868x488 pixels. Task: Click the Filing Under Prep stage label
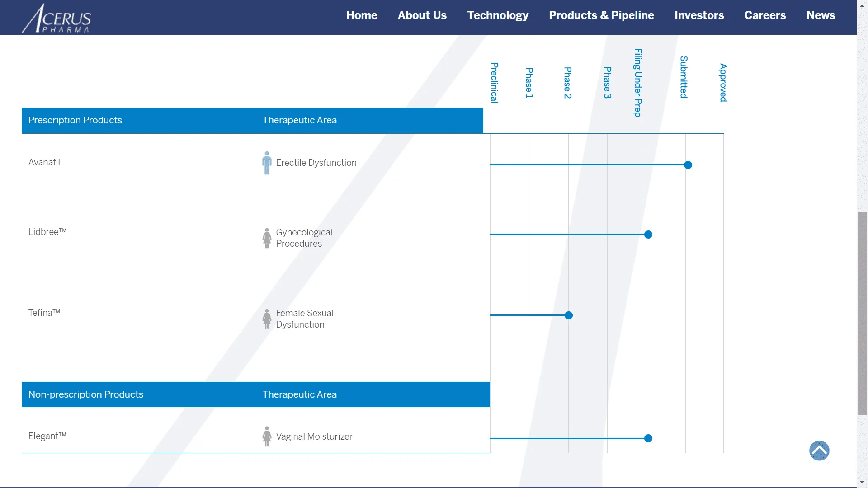click(x=638, y=83)
